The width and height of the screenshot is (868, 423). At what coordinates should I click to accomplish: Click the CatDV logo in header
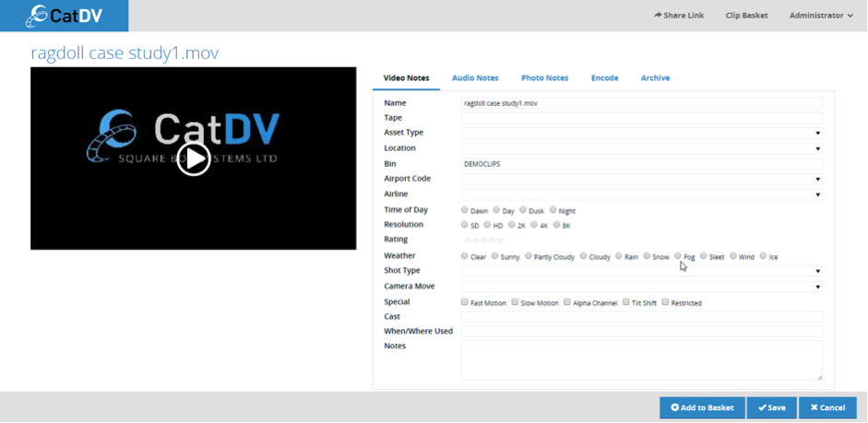point(64,16)
